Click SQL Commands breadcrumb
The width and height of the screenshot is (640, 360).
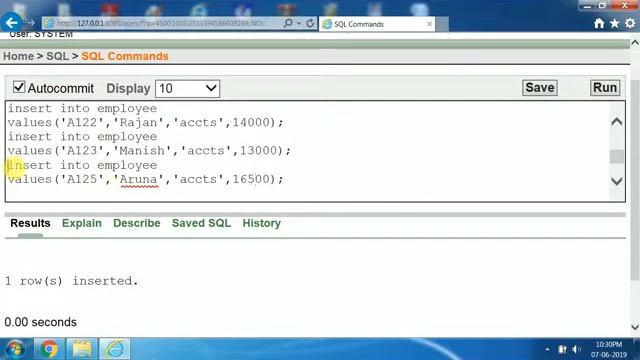pos(125,56)
